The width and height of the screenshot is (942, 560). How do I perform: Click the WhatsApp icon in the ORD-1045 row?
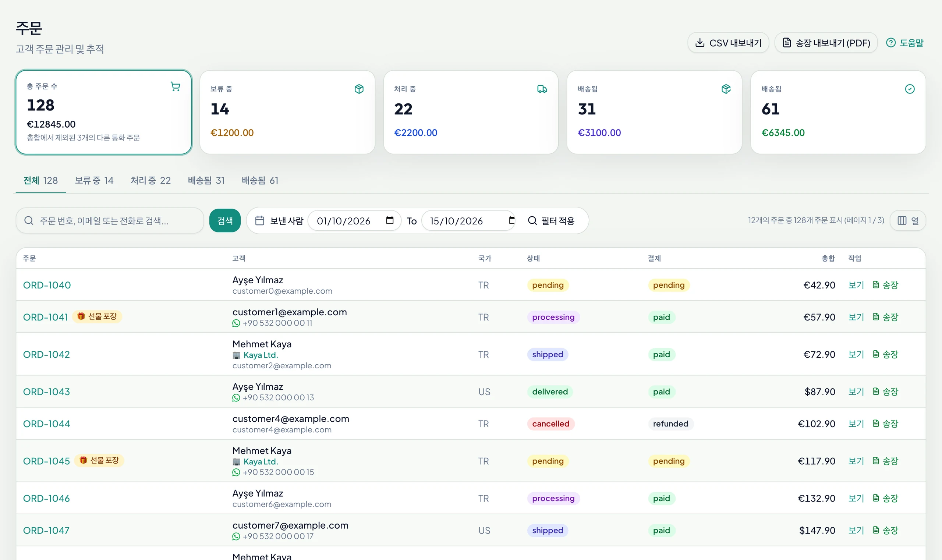coord(236,472)
